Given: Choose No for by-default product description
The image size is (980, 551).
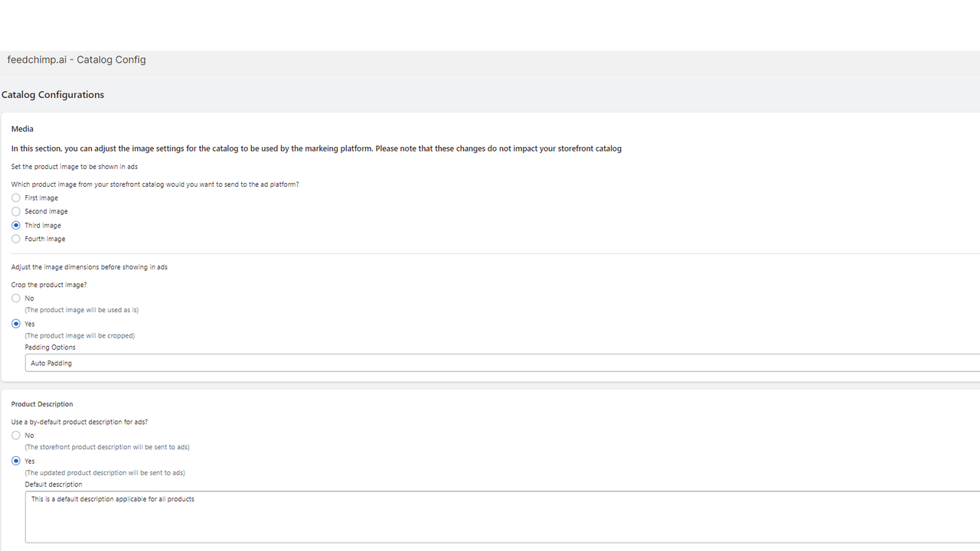Looking at the screenshot, I should pyautogui.click(x=16, y=435).
